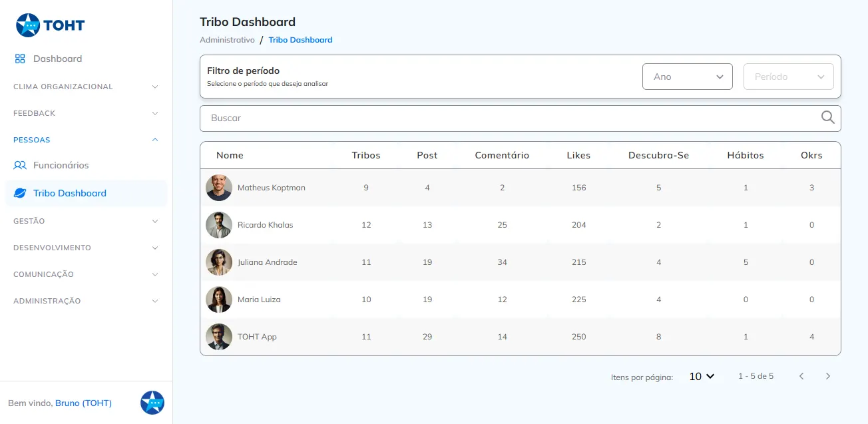Click the Bruno (TOHT) user link
The height and width of the screenshot is (424, 868).
83,403
